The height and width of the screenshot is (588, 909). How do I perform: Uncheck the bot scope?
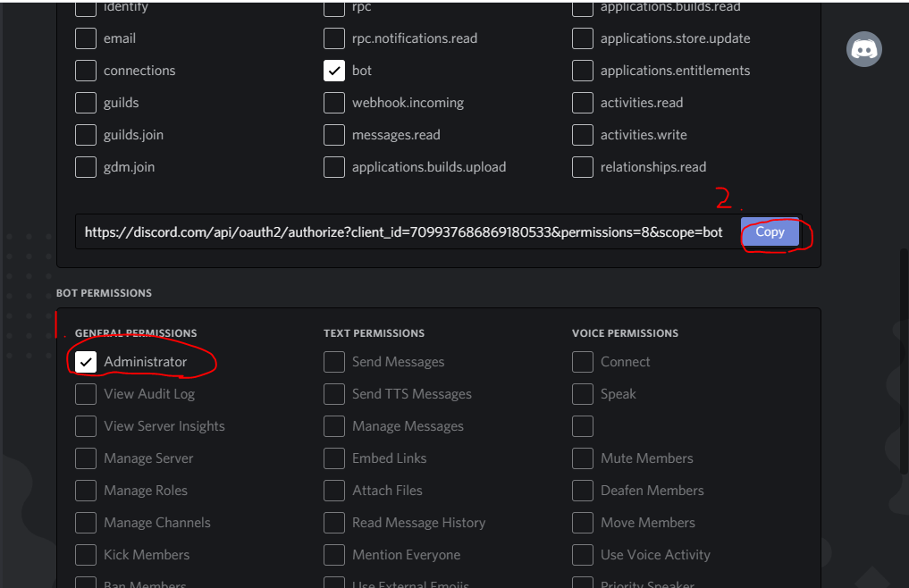point(334,71)
